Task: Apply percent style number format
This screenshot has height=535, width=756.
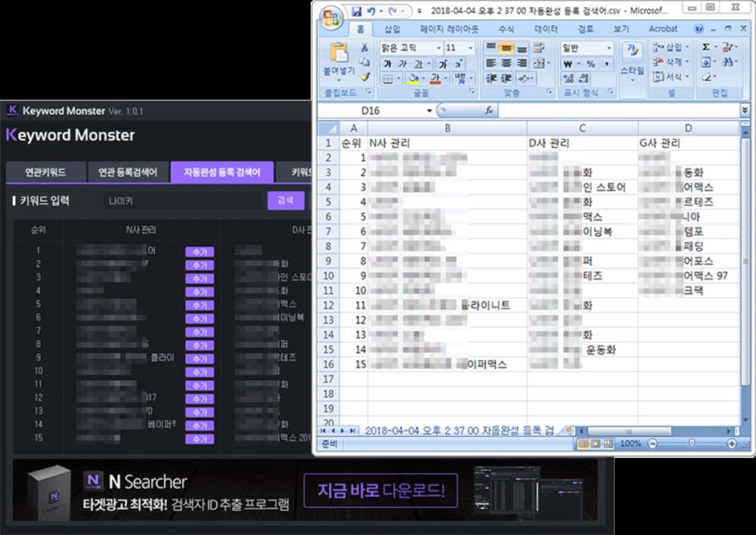Action: pos(590,63)
